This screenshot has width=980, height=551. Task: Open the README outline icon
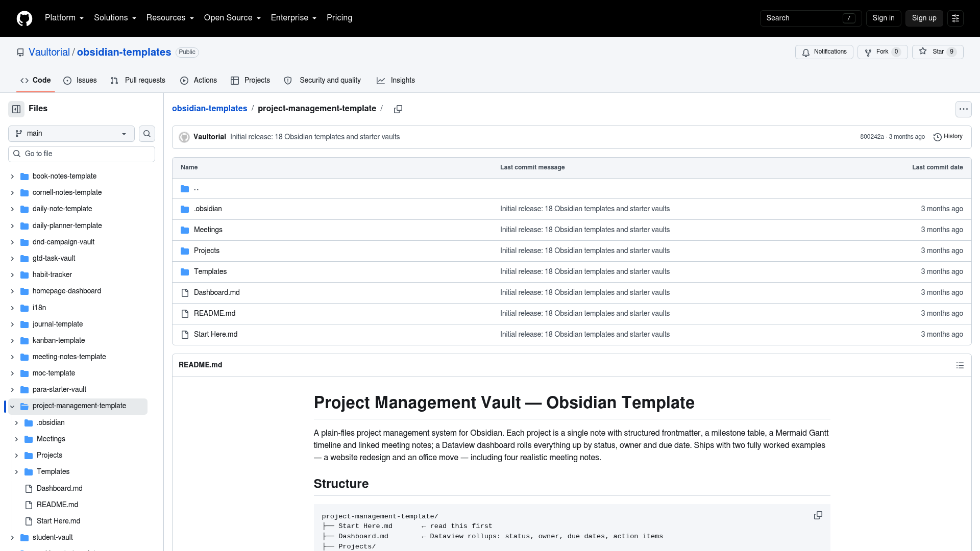[960, 365]
